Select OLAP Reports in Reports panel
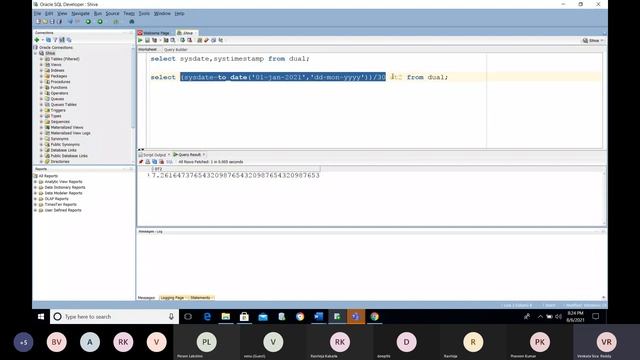The width and height of the screenshot is (640, 360). pos(56,199)
